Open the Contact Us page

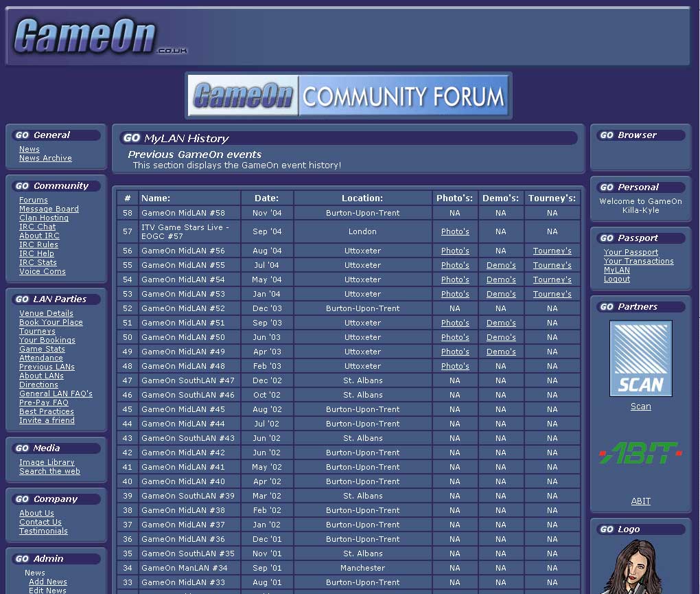tap(40, 523)
